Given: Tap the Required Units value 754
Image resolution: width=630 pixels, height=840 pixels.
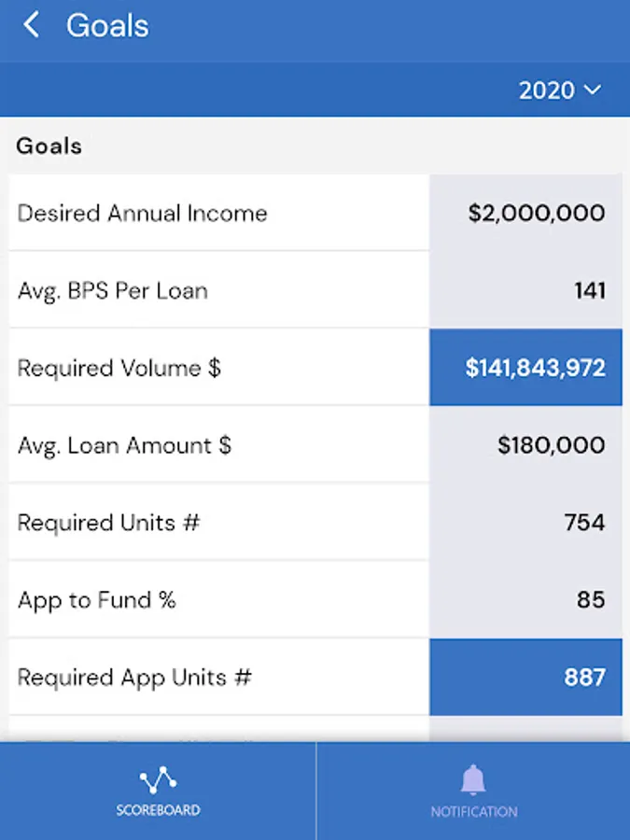Looking at the screenshot, I should click(525, 522).
